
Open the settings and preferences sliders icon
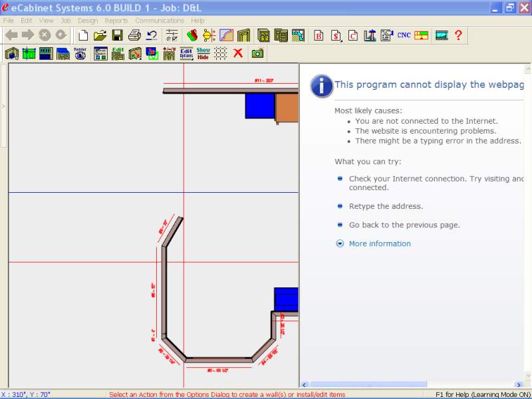[x=172, y=35]
